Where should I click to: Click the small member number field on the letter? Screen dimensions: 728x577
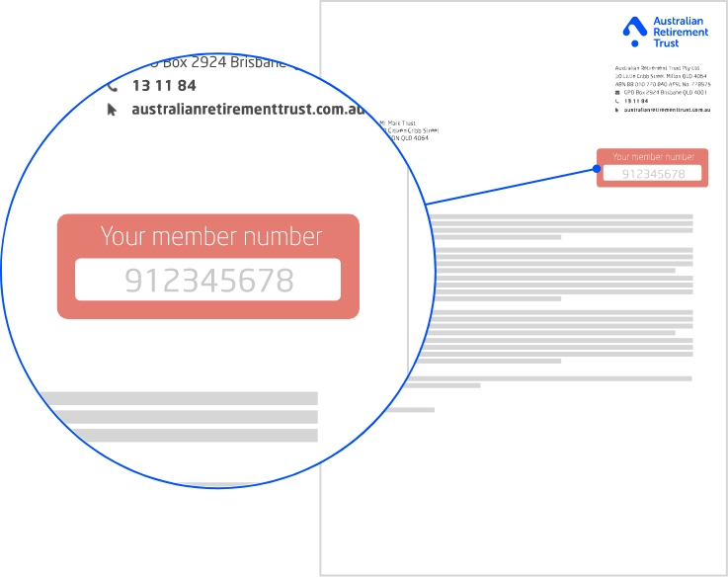[652, 174]
